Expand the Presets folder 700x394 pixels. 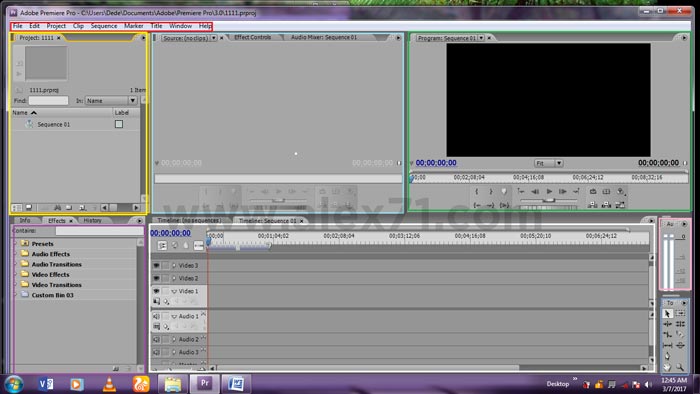(16, 244)
